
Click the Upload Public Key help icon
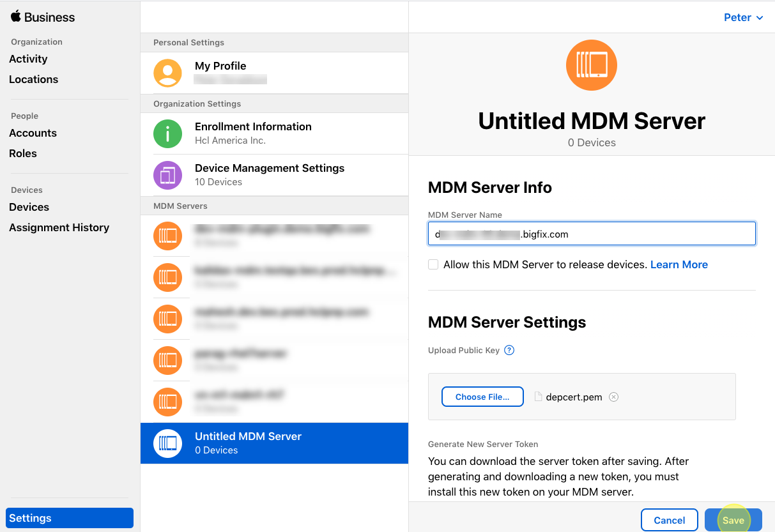click(509, 350)
